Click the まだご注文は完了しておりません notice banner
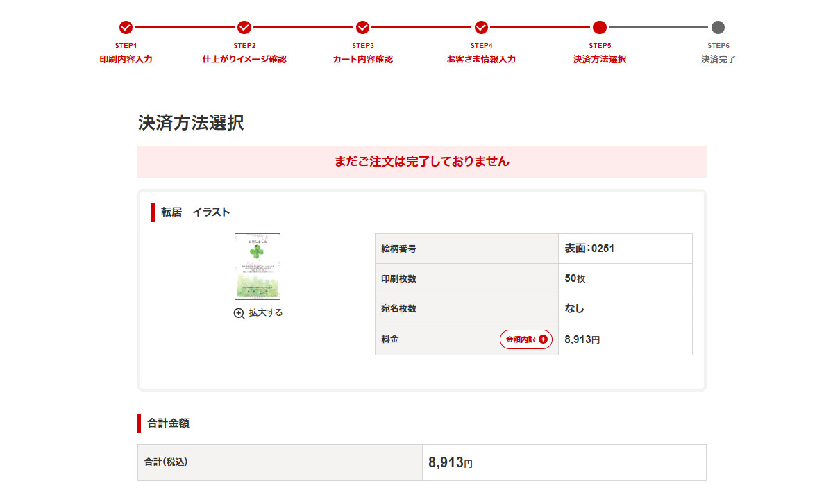This screenshot has height=504, width=833. [x=421, y=162]
